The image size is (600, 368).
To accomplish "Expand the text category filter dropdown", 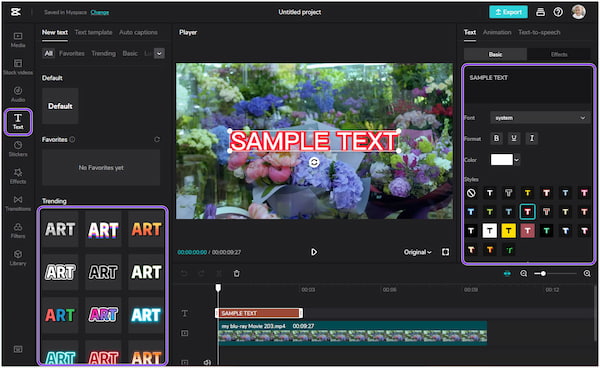I will [x=160, y=54].
